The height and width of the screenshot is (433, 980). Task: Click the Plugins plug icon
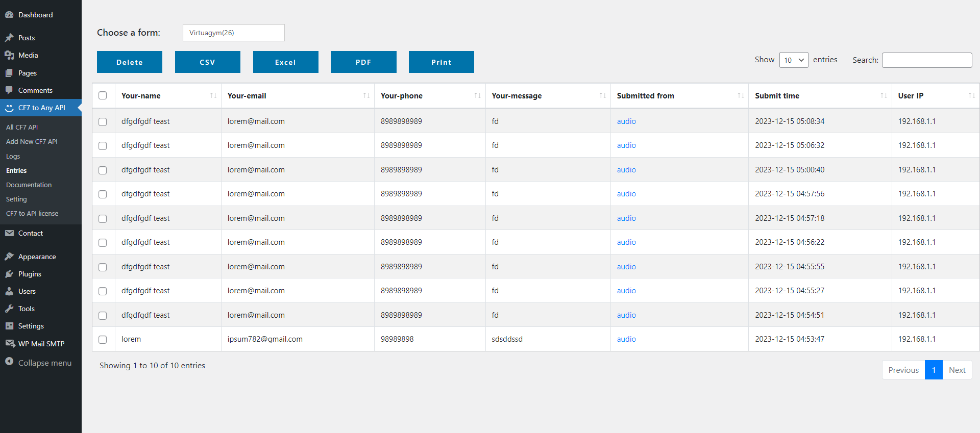[x=9, y=274]
